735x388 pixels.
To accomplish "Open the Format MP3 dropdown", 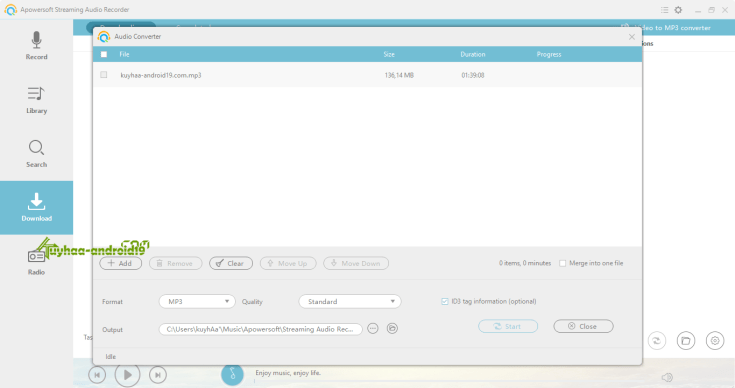I will [x=197, y=301].
